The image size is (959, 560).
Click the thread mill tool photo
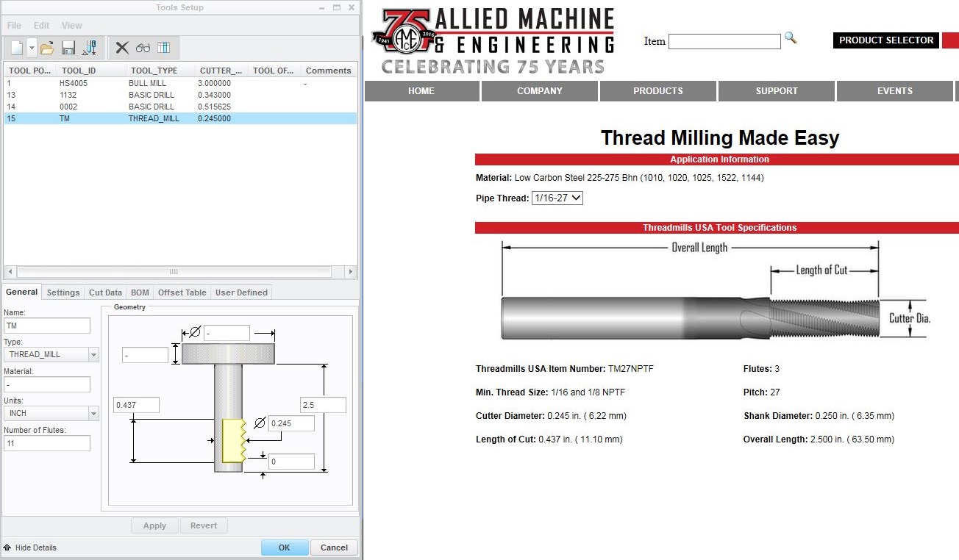click(x=691, y=317)
